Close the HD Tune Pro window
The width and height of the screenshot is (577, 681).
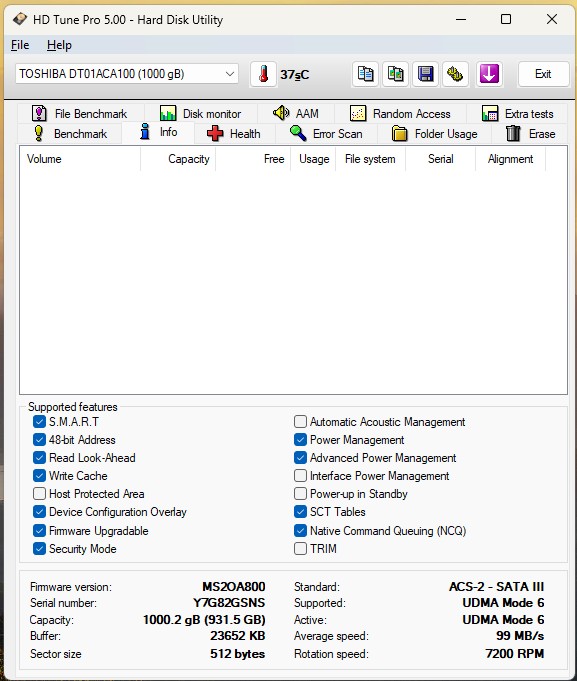(x=552, y=20)
